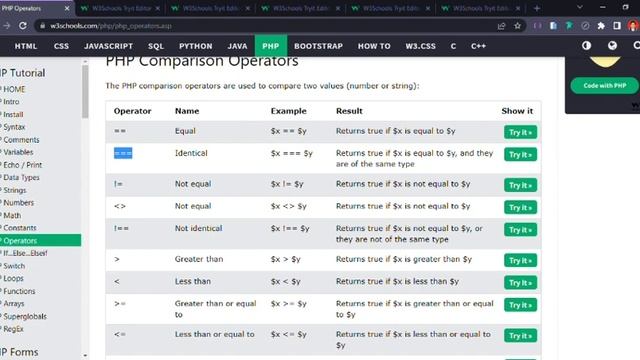Image resolution: width=640 pixels, height=360 pixels.
Task: Expand the tab search dropdown arrow
Action: tap(580, 7)
